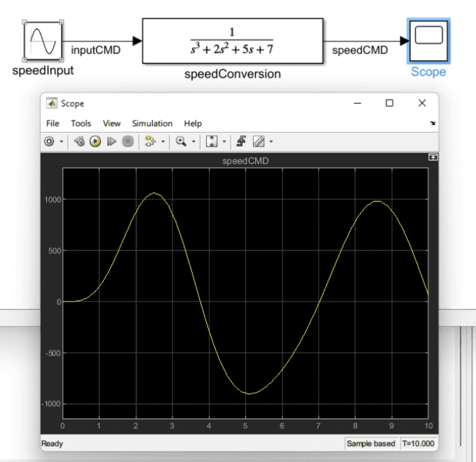Click the Stop simulation button
Viewport: 476px width, 462px height.
pyautogui.click(x=128, y=141)
